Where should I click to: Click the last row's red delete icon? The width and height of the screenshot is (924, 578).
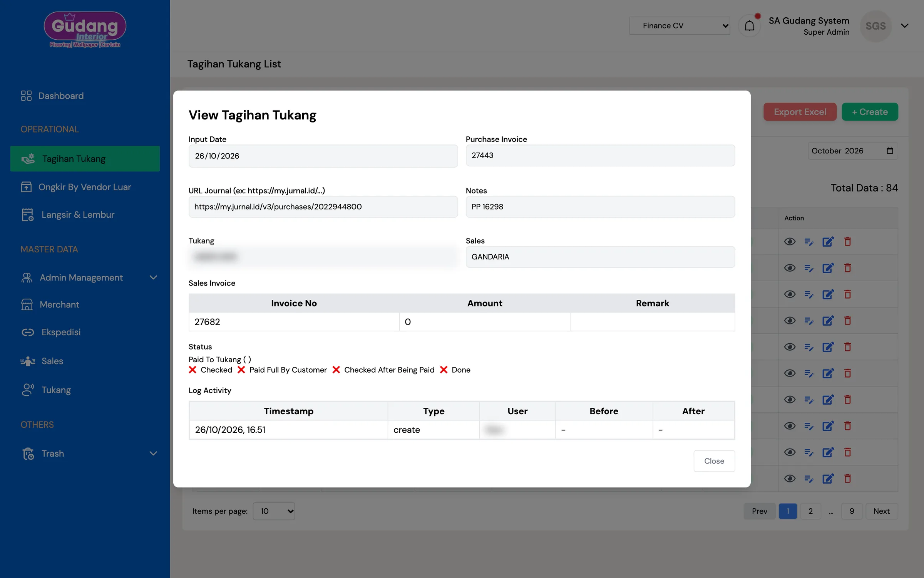[x=847, y=479]
